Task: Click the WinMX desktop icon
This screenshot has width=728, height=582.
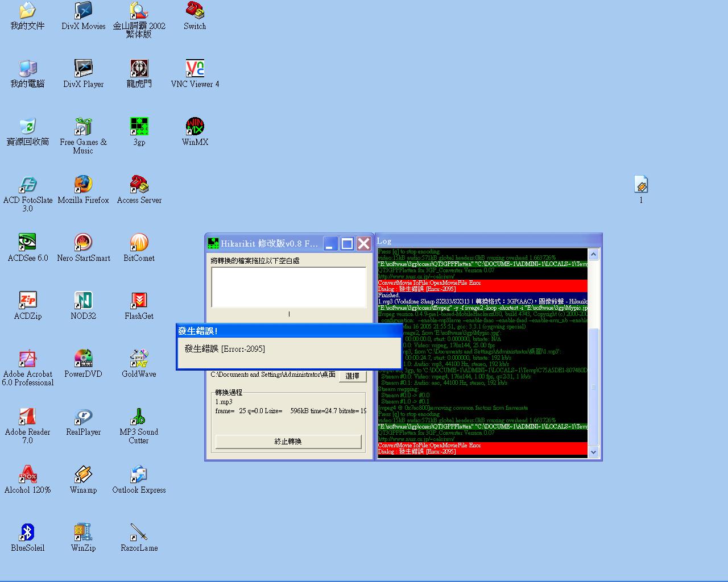Action: (195, 127)
